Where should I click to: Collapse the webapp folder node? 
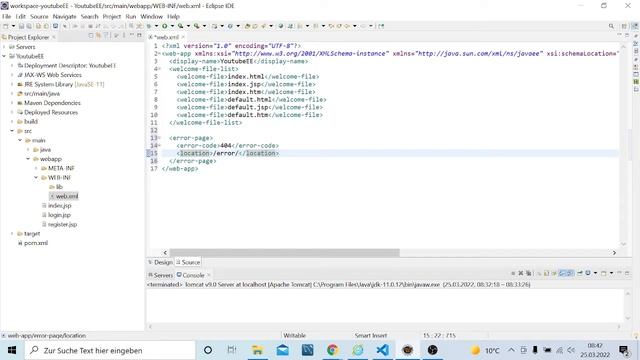click(x=28, y=159)
